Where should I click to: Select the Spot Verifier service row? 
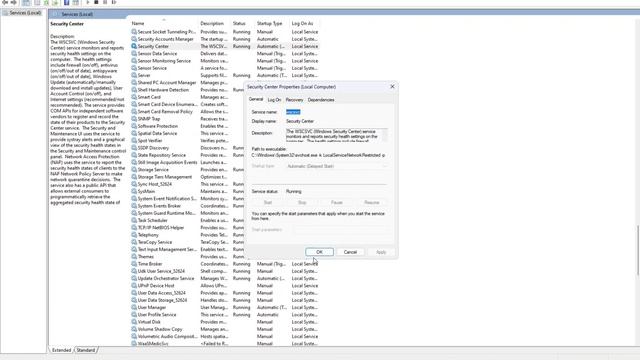pos(188,141)
